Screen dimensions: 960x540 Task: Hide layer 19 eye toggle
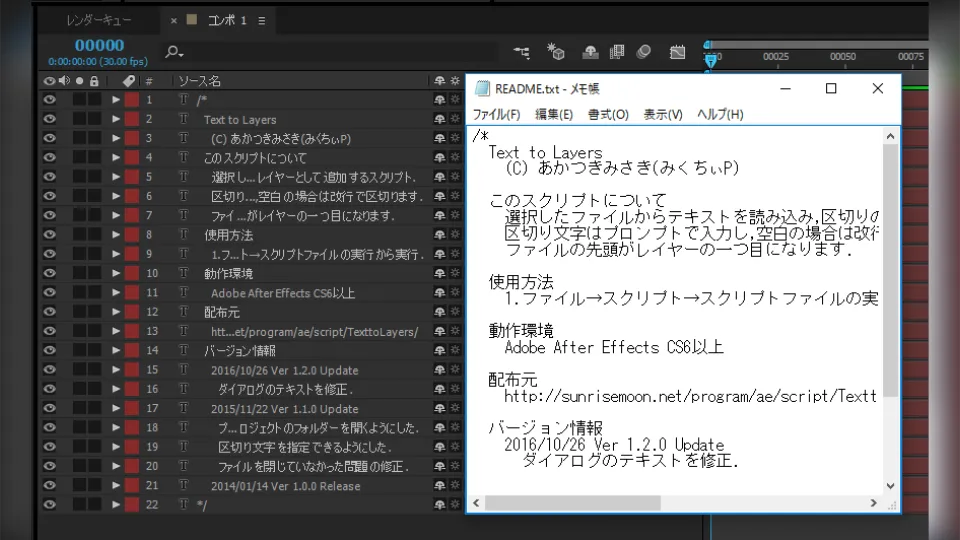pyautogui.click(x=50, y=447)
